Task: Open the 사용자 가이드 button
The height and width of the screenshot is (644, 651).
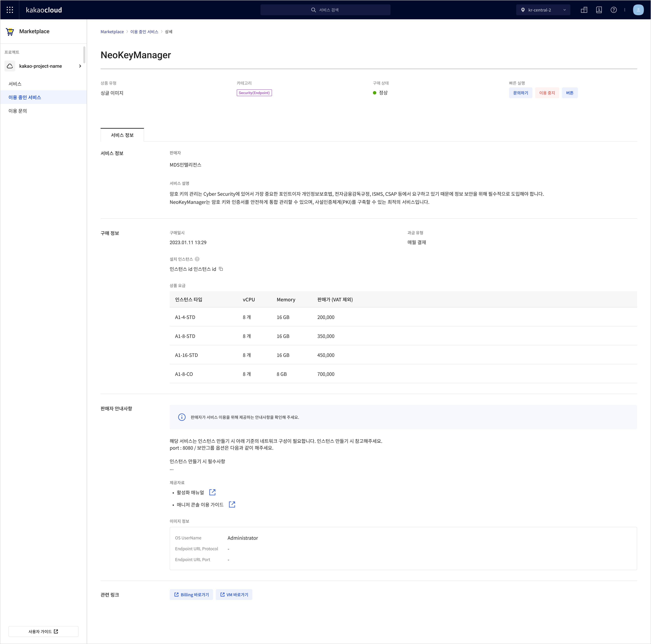Action: tap(44, 631)
